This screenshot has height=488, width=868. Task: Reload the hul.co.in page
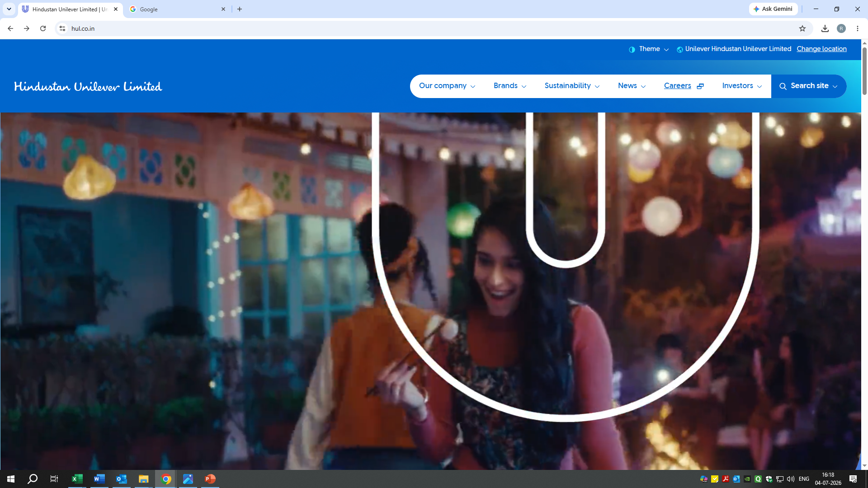pos(43,28)
